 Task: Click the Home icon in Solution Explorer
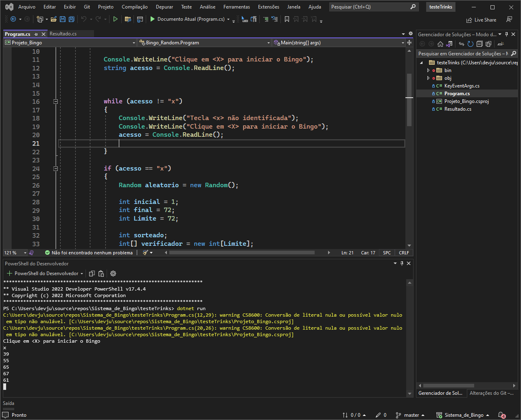[440, 44]
